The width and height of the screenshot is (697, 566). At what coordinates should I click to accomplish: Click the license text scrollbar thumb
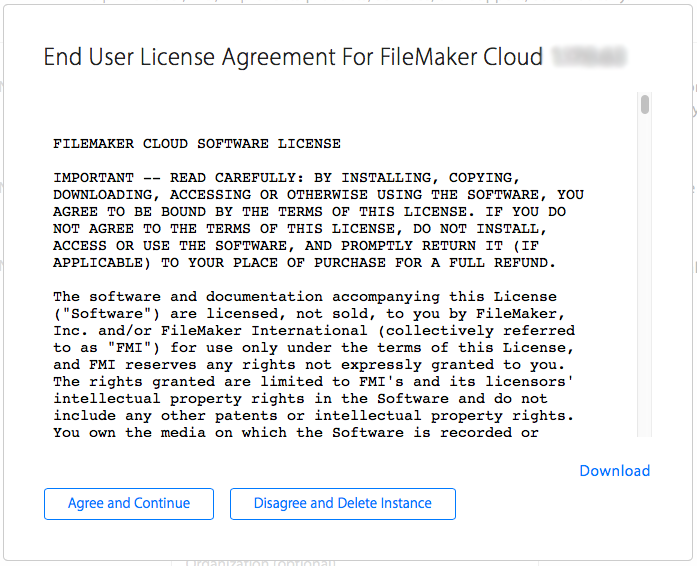(x=645, y=105)
